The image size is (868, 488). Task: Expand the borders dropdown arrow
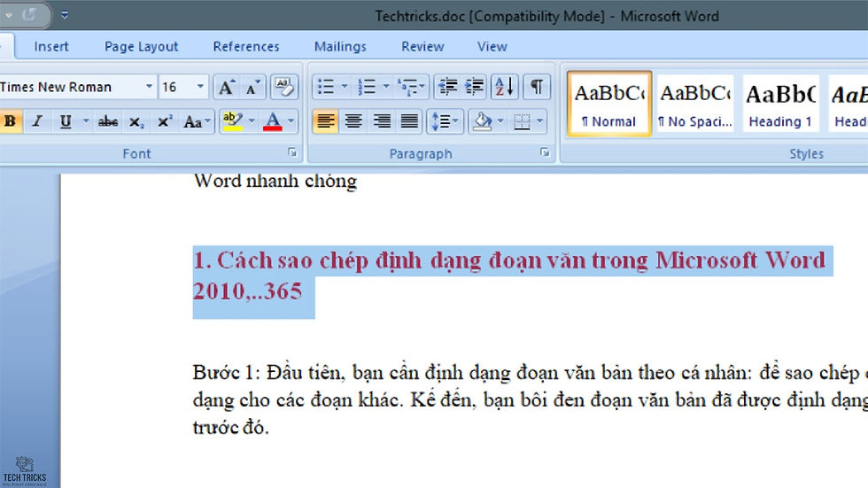tap(540, 121)
